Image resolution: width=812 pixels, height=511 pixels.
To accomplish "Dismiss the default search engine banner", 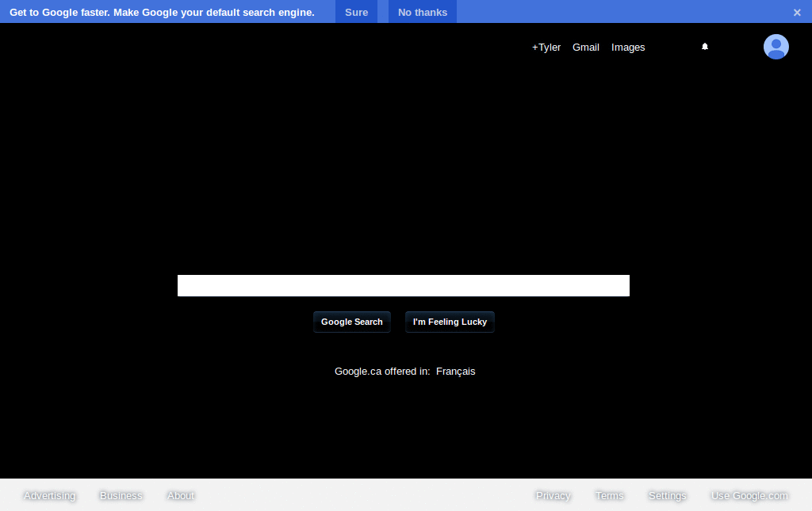I will pyautogui.click(x=797, y=13).
